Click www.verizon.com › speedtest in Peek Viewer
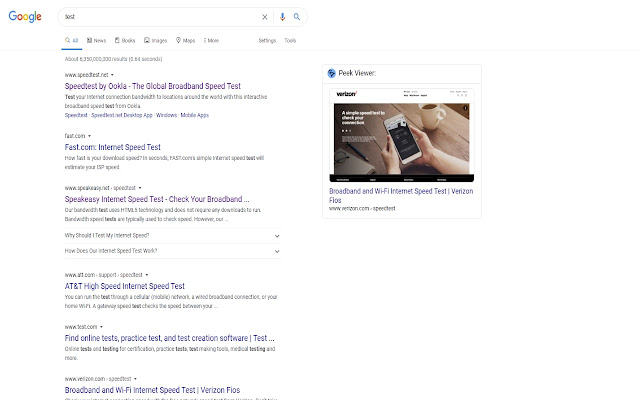This screenshot has height=400, width=640. (x=362, y=209)
